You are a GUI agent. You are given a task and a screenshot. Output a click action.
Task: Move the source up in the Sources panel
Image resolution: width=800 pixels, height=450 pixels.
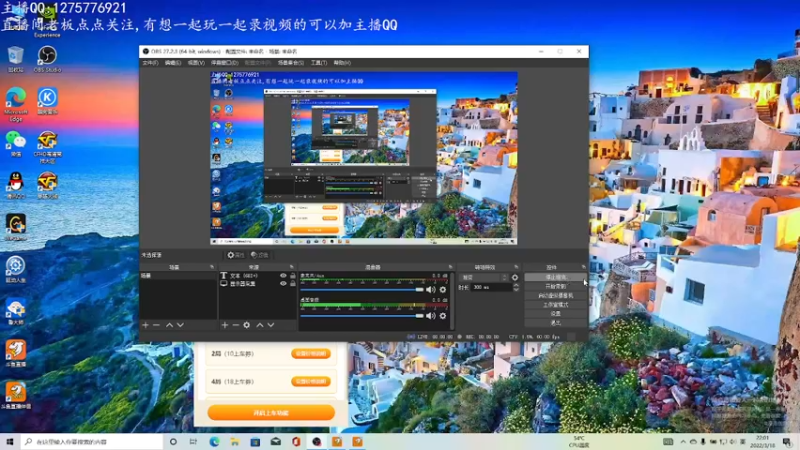(x=260, y=325)
